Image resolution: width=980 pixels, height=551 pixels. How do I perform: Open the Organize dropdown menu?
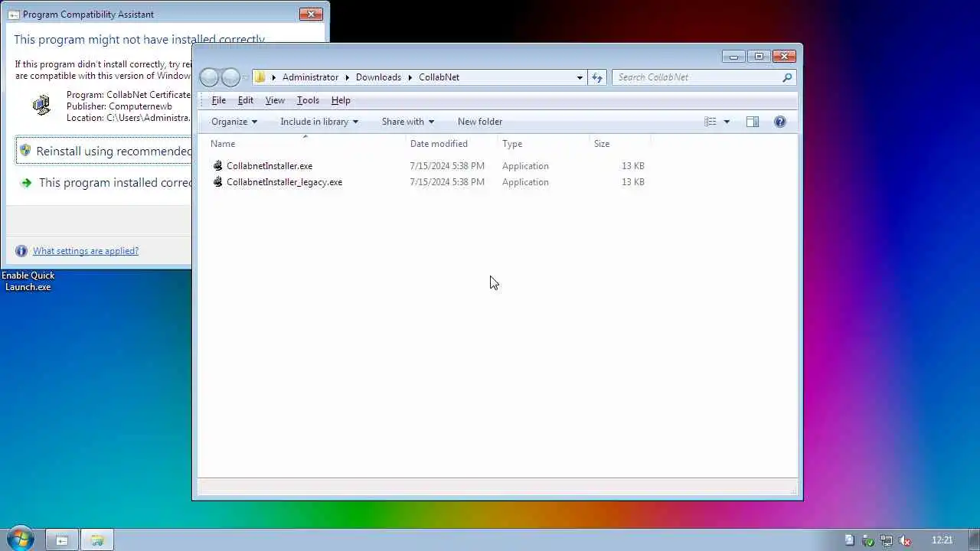click(x=234, y=122)
